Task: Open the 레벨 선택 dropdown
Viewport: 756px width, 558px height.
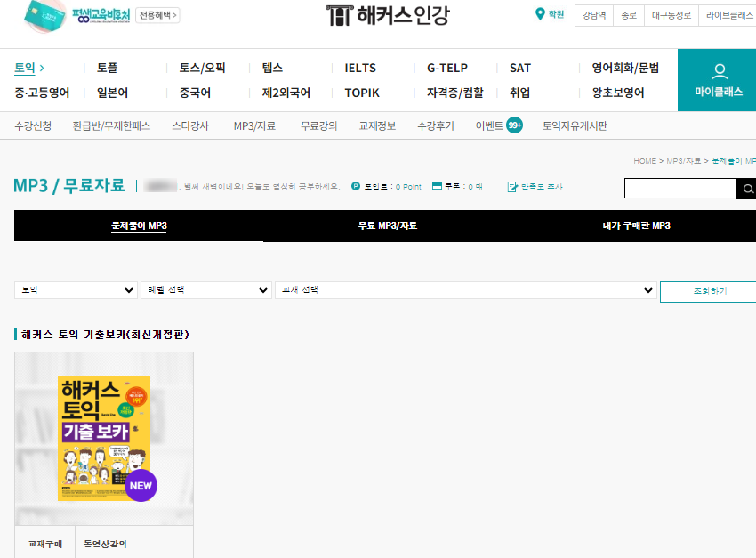Action: 205,290
